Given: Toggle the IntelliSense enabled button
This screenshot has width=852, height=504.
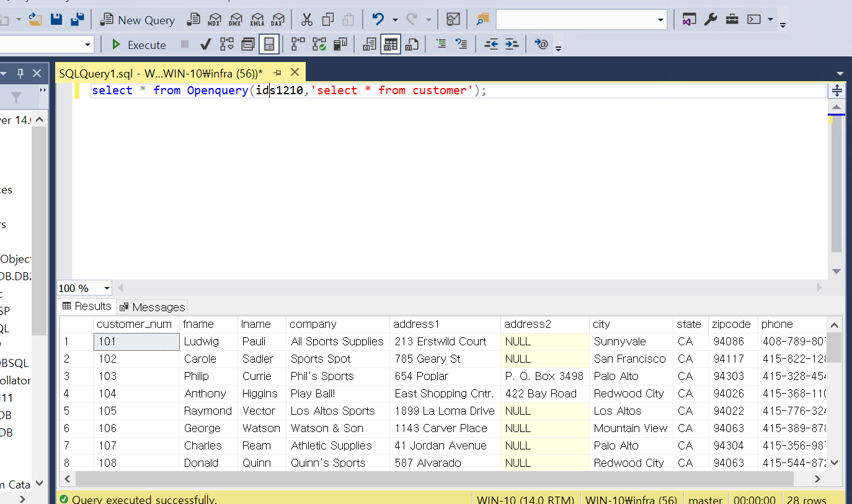Looking at the screenshot, I should 268,45.
